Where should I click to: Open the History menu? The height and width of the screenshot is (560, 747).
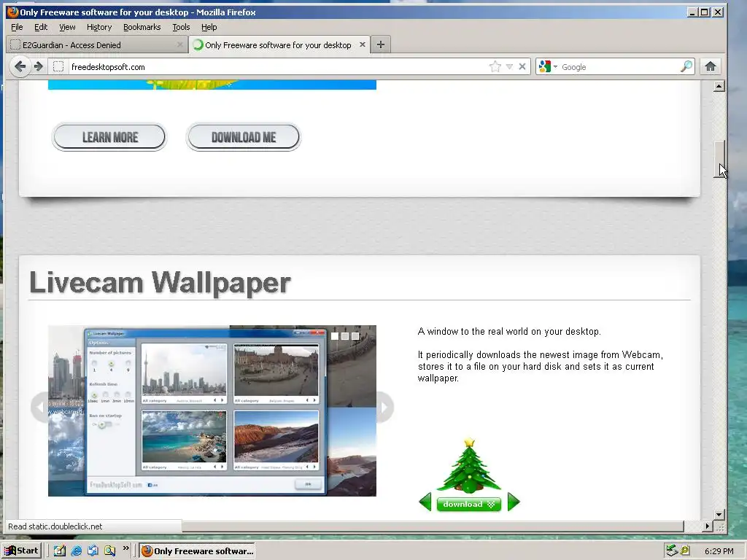tap(99, 27)
